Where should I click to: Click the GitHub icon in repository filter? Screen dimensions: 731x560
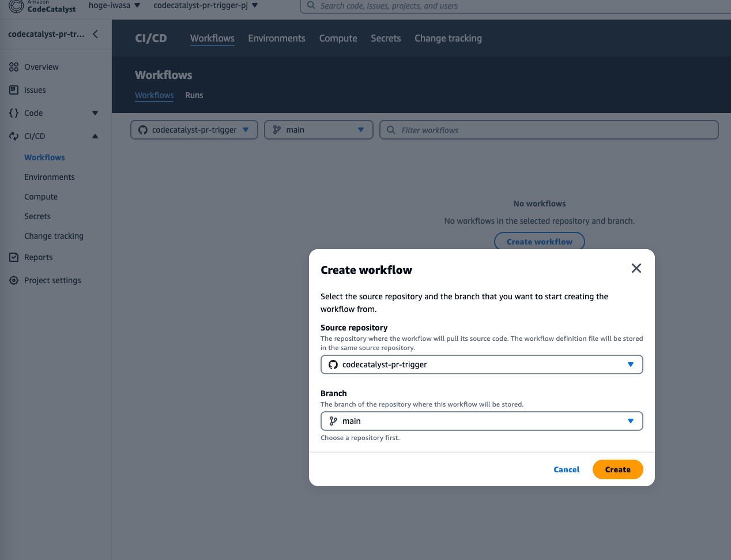click(143, 130)
